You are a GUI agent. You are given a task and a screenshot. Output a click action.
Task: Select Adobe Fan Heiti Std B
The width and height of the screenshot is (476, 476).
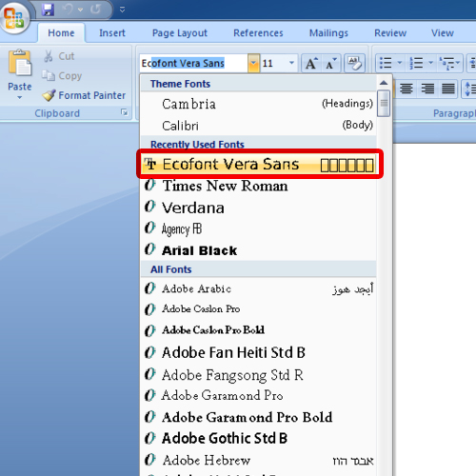pyautogui.click(x=258, y=352)
